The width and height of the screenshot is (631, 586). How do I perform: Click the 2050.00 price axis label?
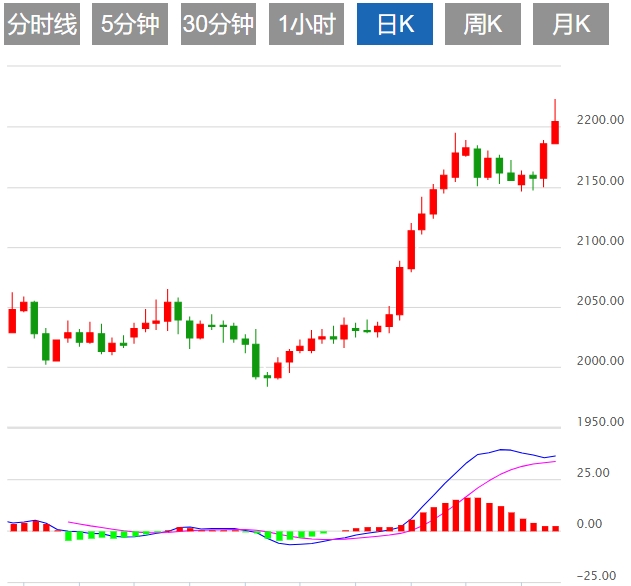pyautogui.click(x=600, y=301)
